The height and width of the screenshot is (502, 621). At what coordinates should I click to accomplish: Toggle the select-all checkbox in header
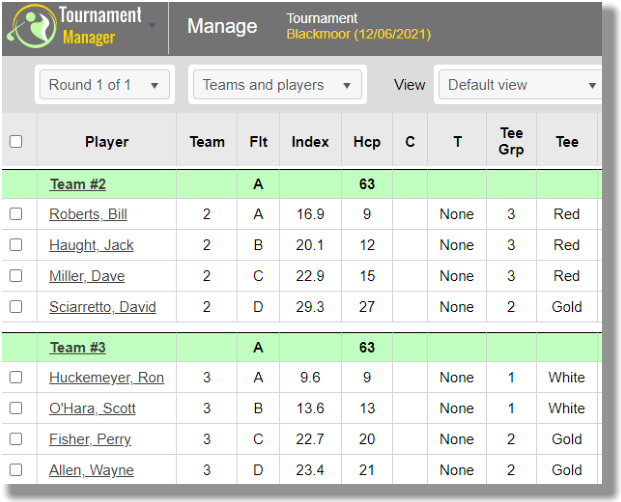(16, 141)
